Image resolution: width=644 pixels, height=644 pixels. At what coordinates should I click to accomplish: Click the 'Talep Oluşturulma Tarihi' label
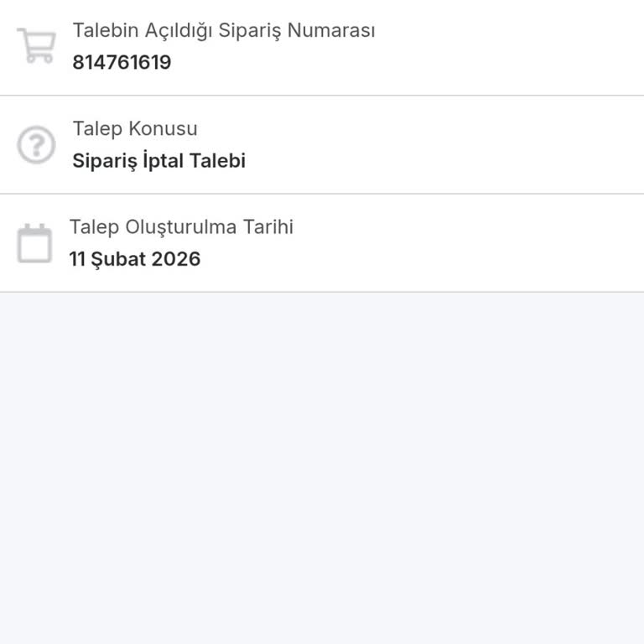[181, 227]
